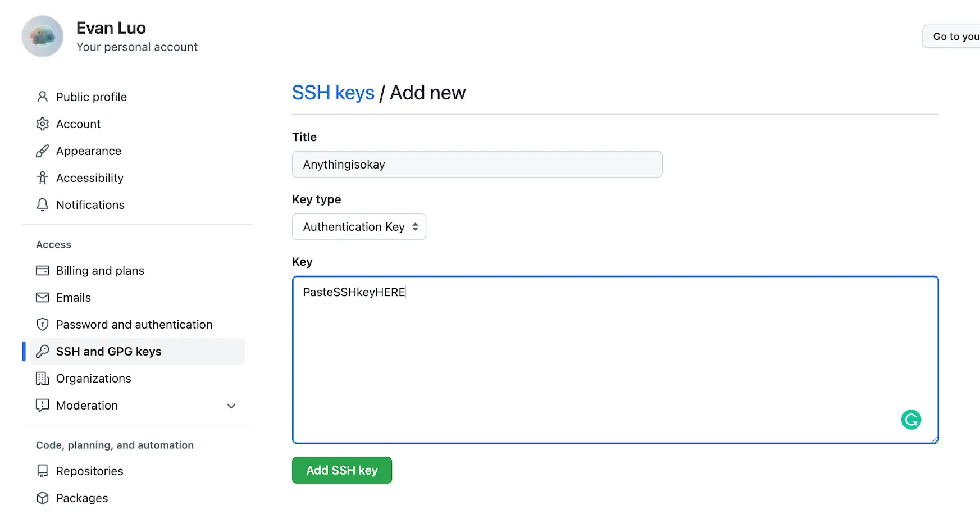Image resolution: width=980 pixels, height=514 pixels.
Task: Click the Emails envelope icon
Action: click(x=43, y=297)
